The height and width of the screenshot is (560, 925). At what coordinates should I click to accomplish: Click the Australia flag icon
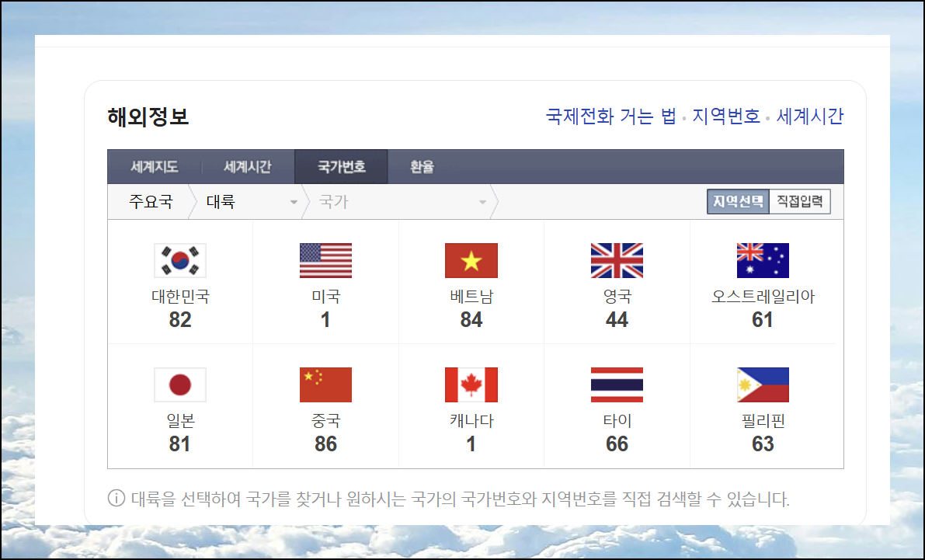click(763, 260)
